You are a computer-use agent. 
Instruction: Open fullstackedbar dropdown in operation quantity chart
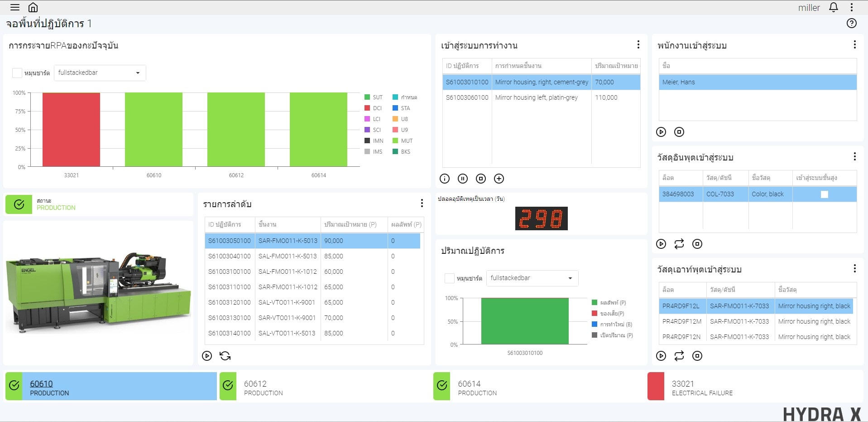coord(532,278)
